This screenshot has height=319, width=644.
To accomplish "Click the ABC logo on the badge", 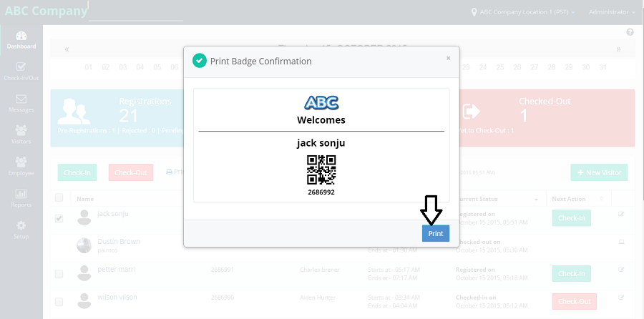I will point(321,102).
